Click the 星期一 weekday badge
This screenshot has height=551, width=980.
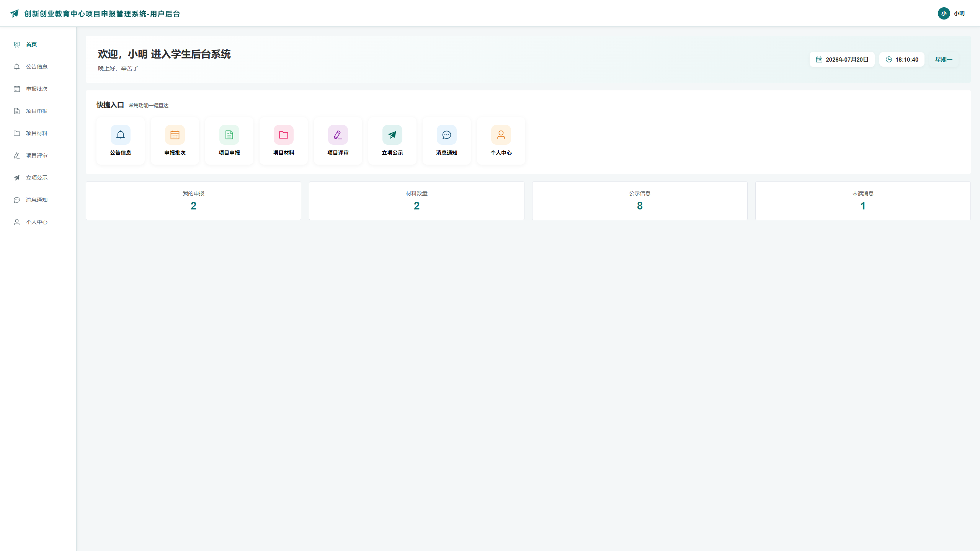click(944, 59)
